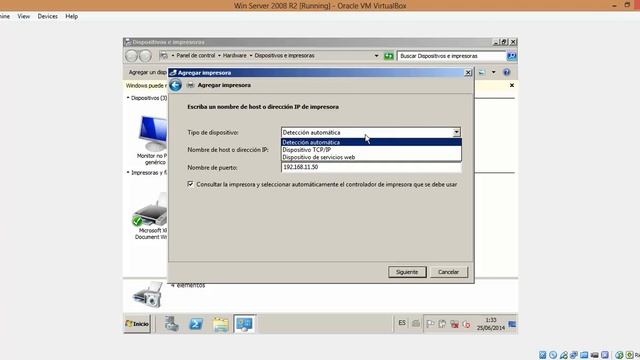Select Microsoft XPS Document Writer printer
The width and height of the screenshot is (640, 360).
coord(150,216)
